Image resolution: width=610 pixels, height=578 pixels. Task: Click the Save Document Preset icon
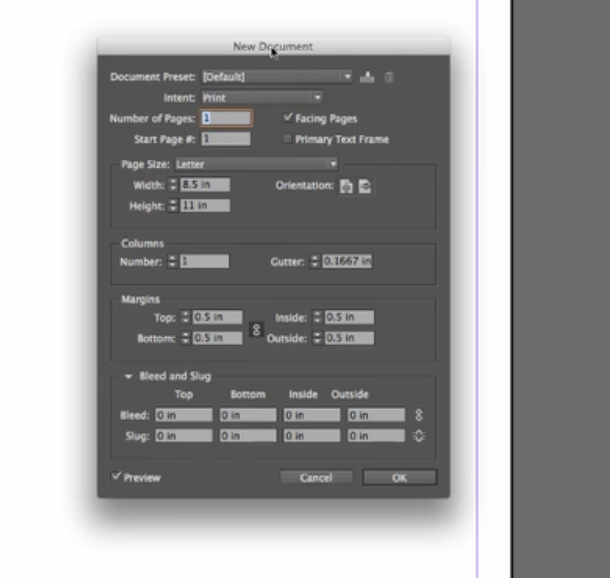[368, 77]
